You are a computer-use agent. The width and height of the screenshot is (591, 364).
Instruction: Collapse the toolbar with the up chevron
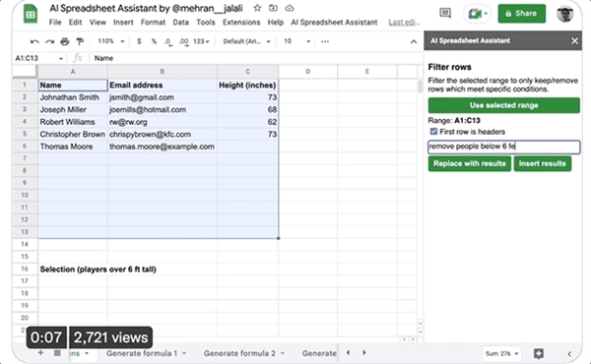tap(414, 41)
